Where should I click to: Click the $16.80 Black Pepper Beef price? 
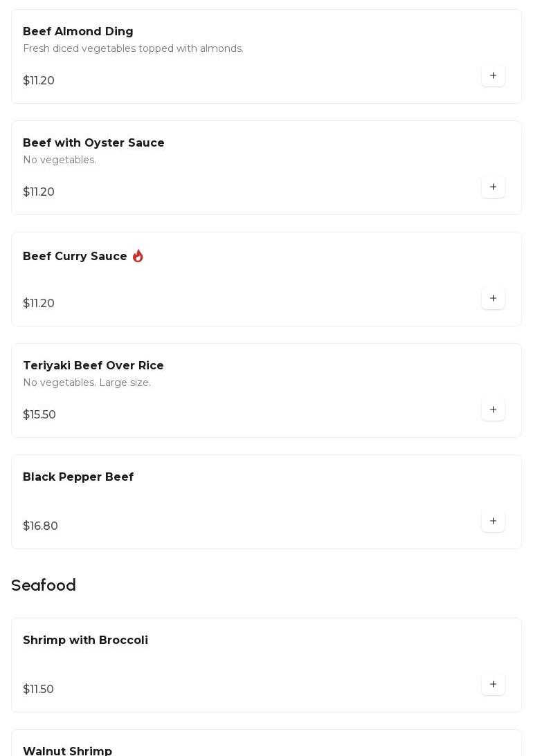click(x=41, y=526)
